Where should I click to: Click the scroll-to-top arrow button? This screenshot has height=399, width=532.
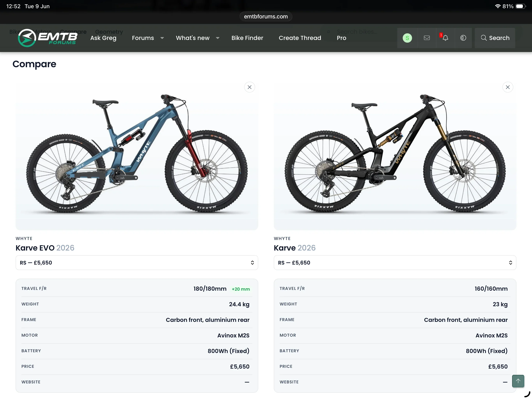[518, 381]
